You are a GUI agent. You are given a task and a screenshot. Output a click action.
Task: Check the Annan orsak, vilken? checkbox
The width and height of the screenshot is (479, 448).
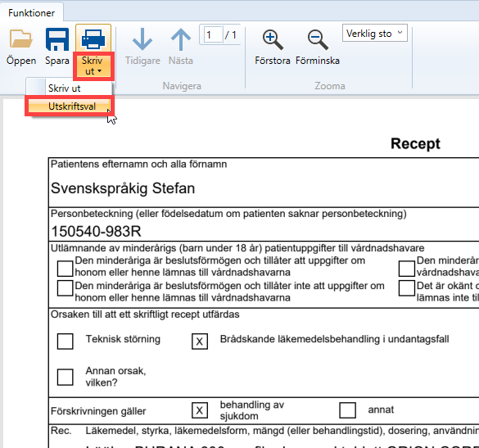click(x=65, y=377)
